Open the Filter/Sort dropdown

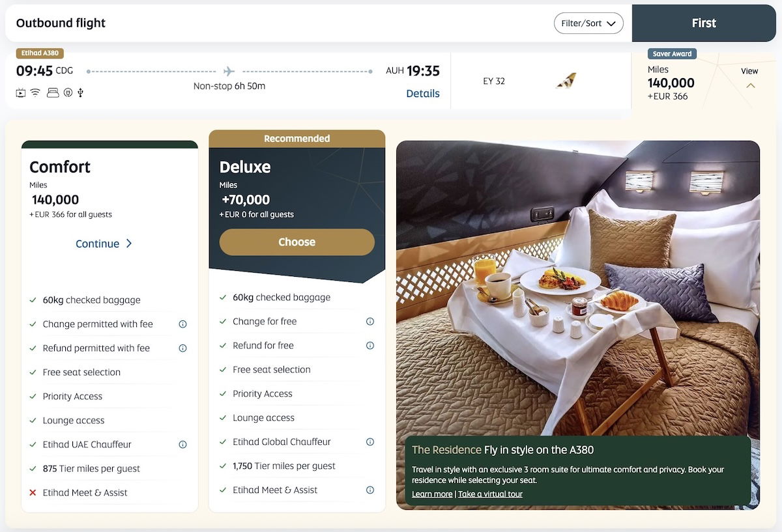tap(588, 23)
